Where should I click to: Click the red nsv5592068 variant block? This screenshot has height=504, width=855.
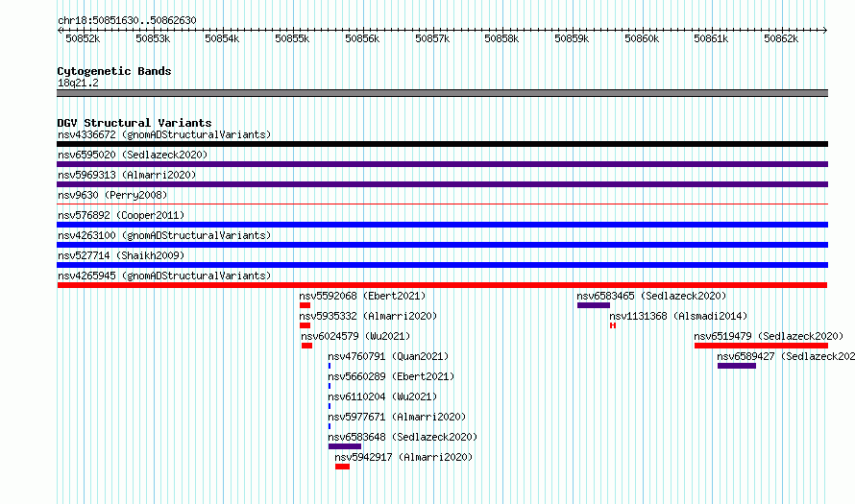[x=305, y=305]
